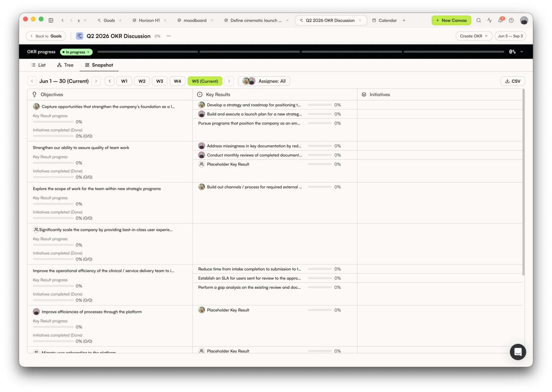This screenshot has width=552, height=392.
Task: Click unassigned icon on Significantly scale the company objective
Action: 36,229
